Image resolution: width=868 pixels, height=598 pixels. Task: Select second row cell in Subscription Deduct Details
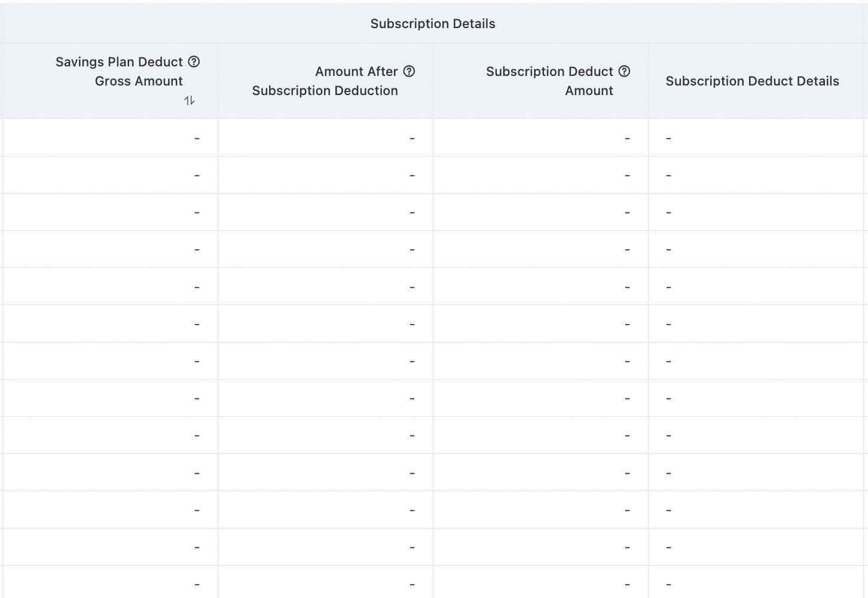(756, 175)
